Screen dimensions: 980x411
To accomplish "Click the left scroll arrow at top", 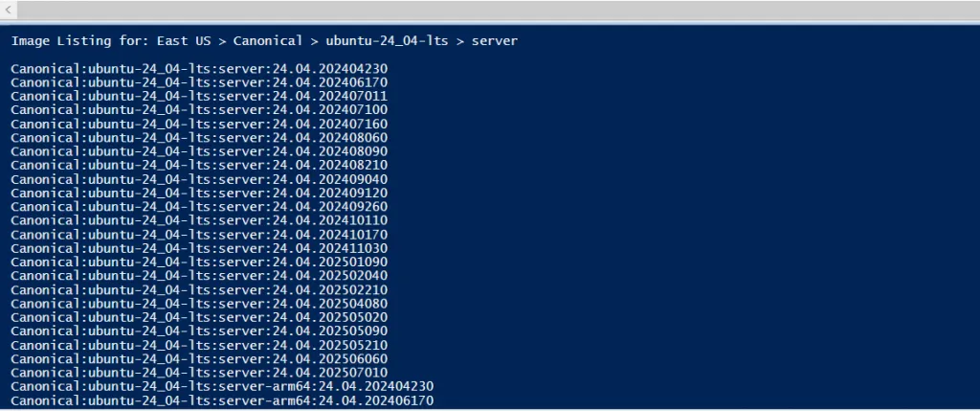I will pyautogui.click(x=9, y=9).
